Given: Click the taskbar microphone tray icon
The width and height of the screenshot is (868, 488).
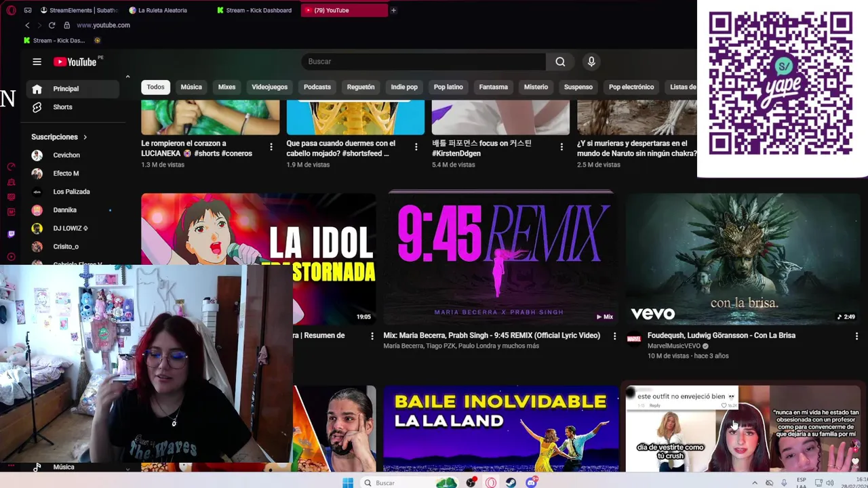Looking at the screenshot, I should pyautogui.click(x=784, y=483).
